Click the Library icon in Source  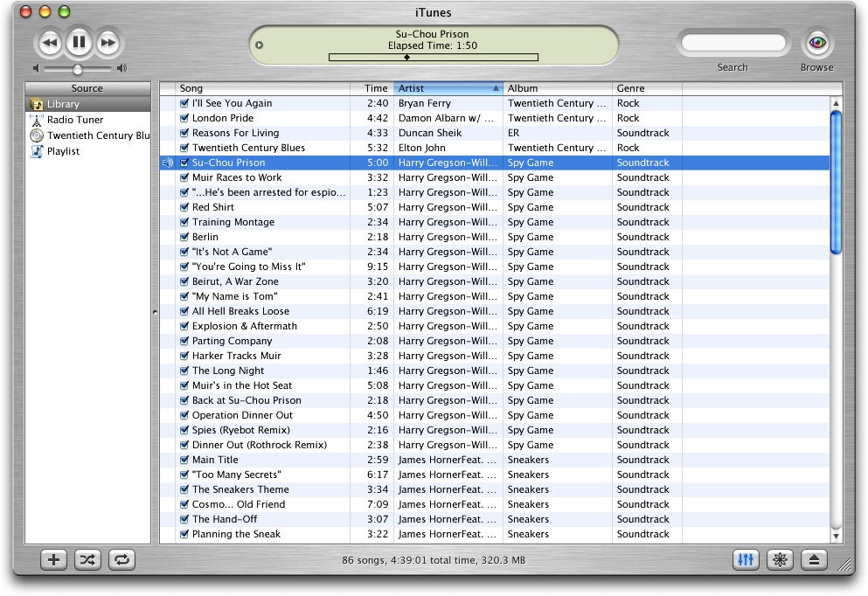(x=37, y=104)
